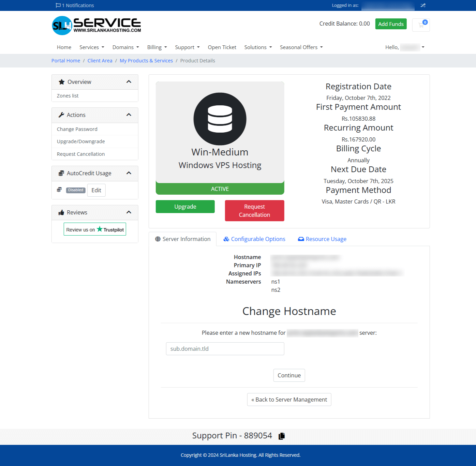The width and height of the screenshot is (476, 466).
Task: Open the Seasonal Offers dropdown
Action: pos(301,47)
